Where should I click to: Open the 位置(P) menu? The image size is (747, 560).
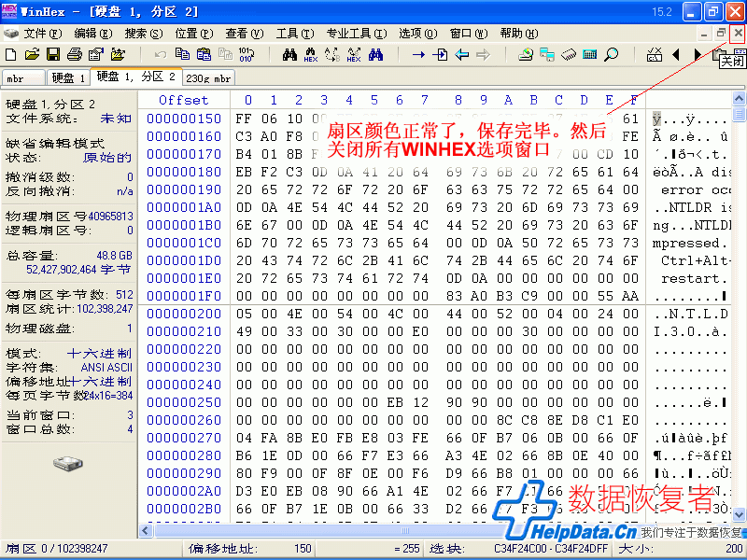tap(194, 34)
